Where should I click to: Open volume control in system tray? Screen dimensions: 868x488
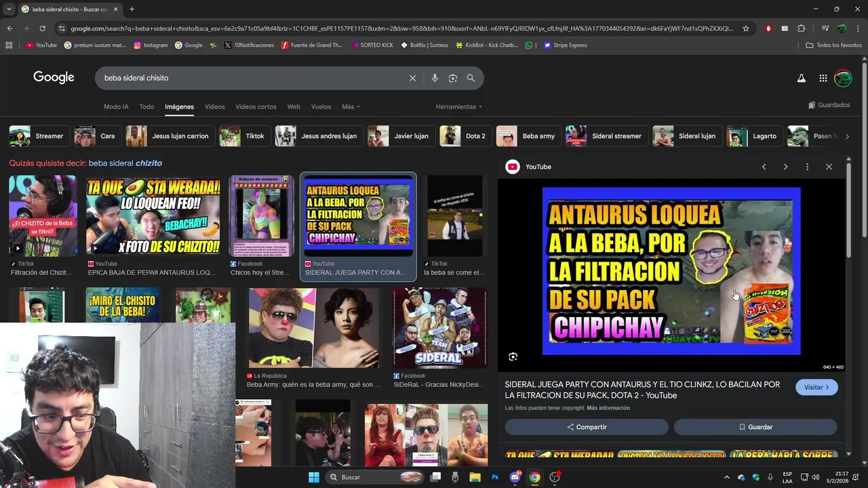tap(816, 477)
